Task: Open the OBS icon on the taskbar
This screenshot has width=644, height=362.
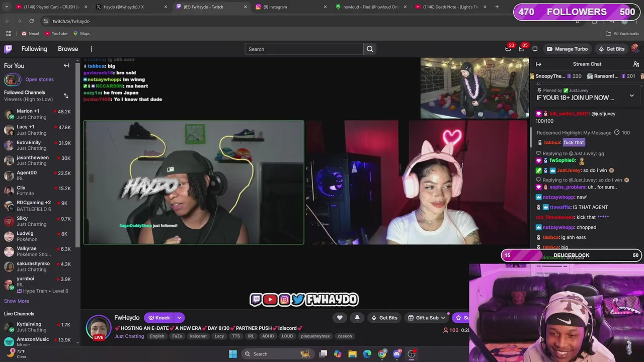Action: [412, 354]
